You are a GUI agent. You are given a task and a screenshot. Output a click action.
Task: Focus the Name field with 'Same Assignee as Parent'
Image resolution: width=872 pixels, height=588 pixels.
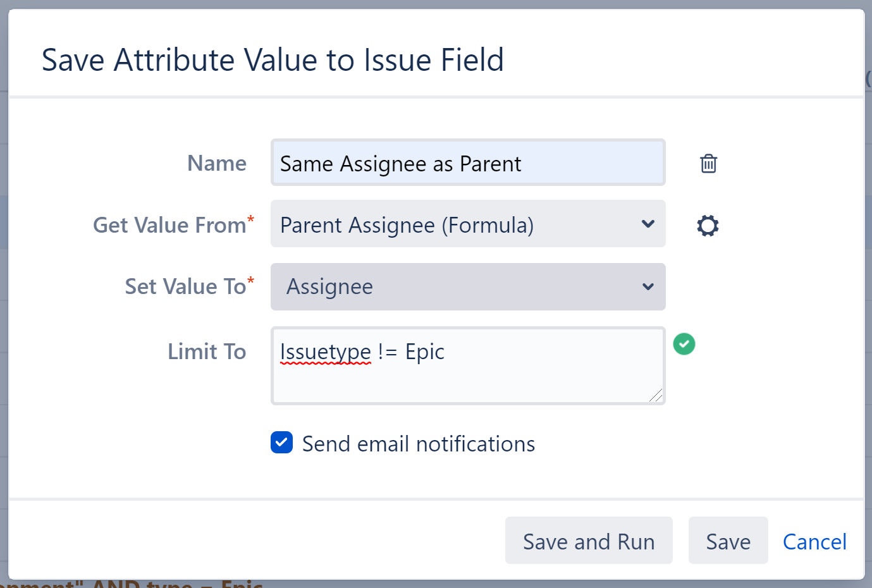pyautogui.click(x=467, y=163)
